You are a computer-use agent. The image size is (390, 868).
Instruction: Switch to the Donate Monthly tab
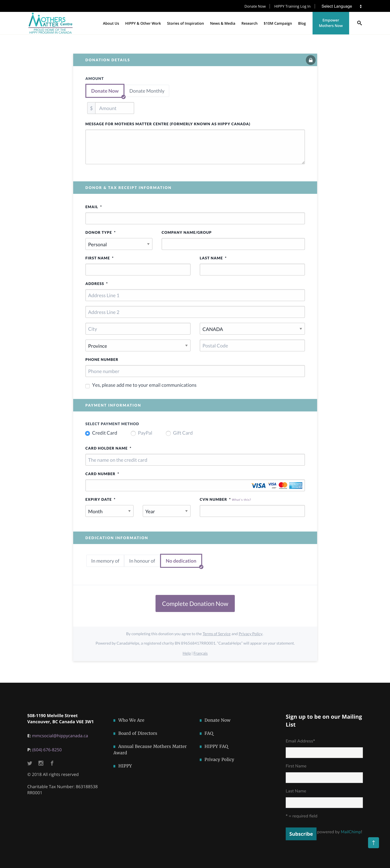click(x=147, y=91)
